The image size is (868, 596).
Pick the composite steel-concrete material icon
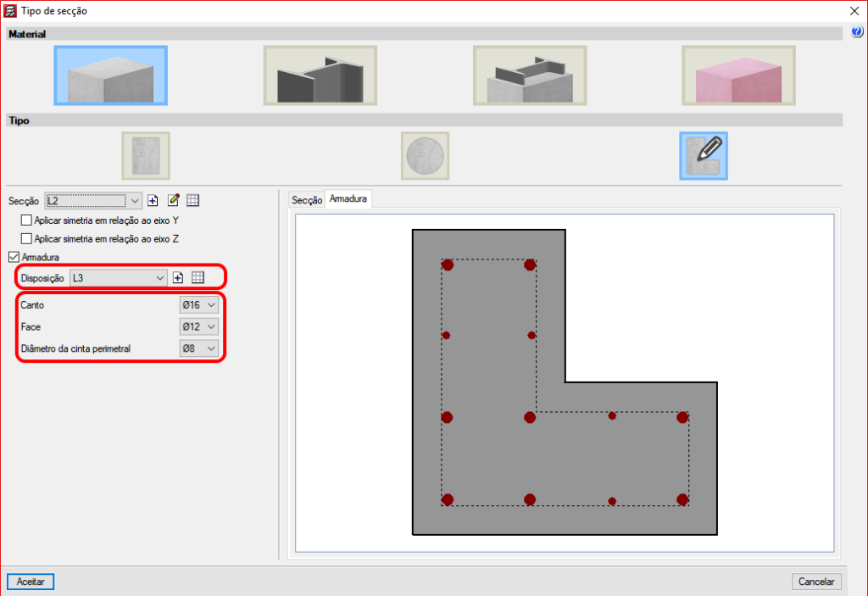(x=529, y=75)
